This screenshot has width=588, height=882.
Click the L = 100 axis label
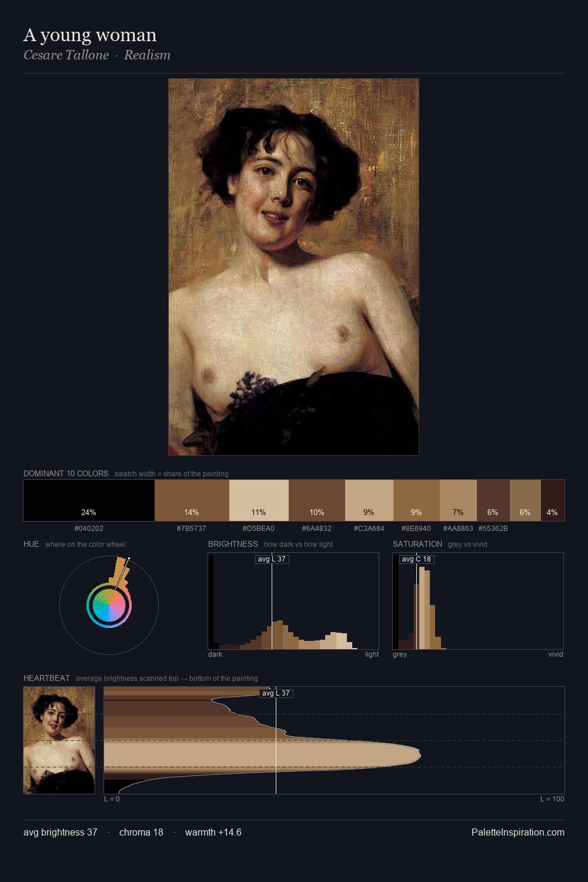click(552, 799)
